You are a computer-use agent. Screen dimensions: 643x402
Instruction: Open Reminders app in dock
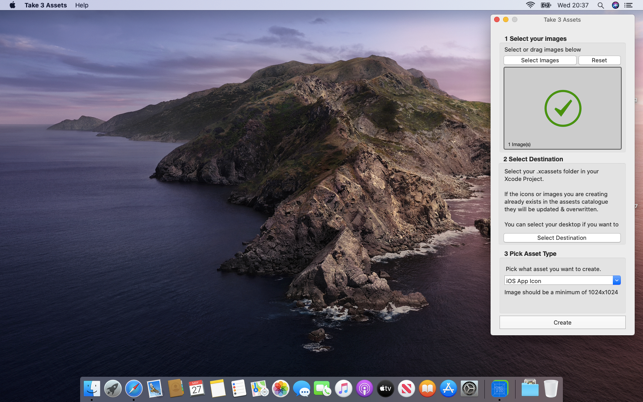(238, 388)
